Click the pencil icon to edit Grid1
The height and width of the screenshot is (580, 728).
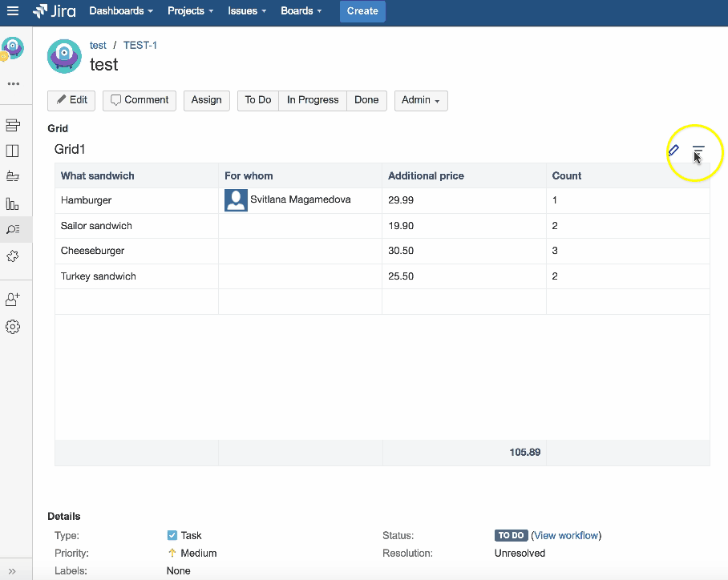point(673,150)
